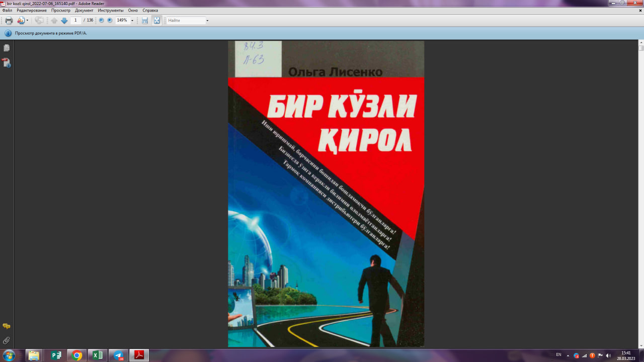
Task: Click the zoom out icon
Action: click(101, 20)
